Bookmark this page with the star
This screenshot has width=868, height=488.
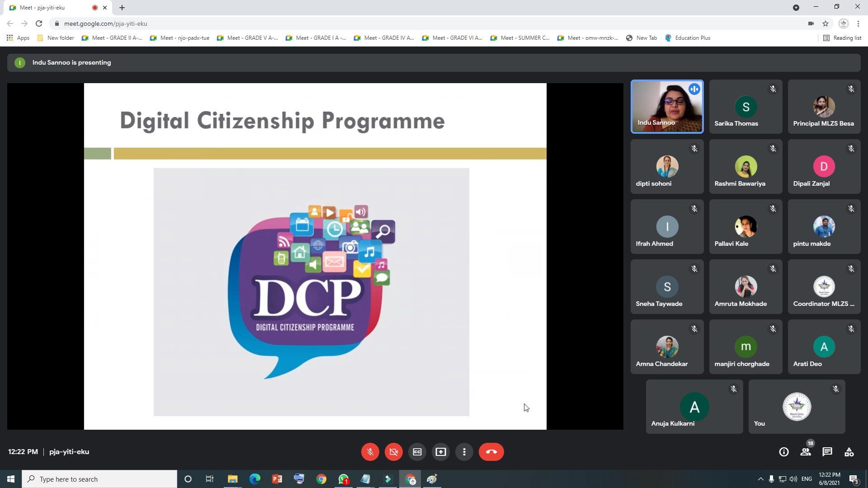point(825,23)
